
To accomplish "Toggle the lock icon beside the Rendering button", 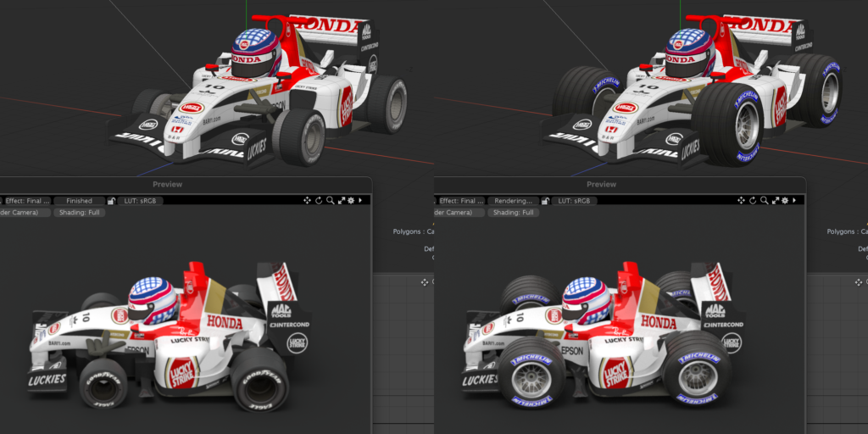I will [x=545, y=201].
